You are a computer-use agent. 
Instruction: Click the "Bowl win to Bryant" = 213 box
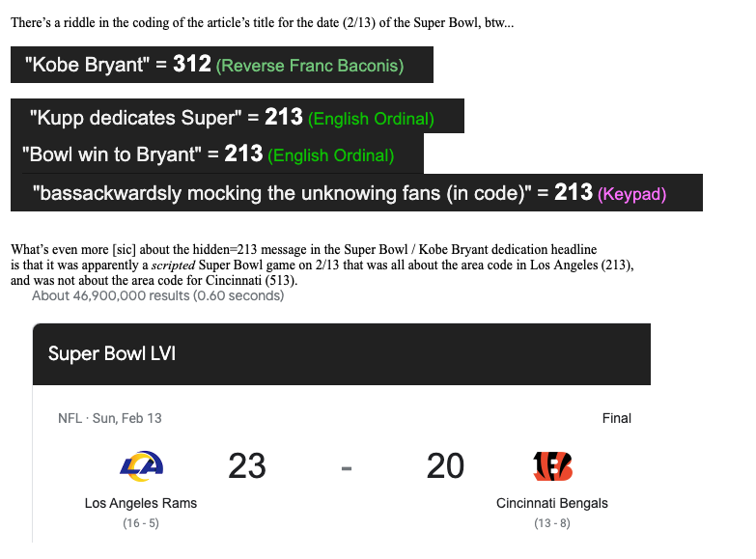click(x=217, y=154)
